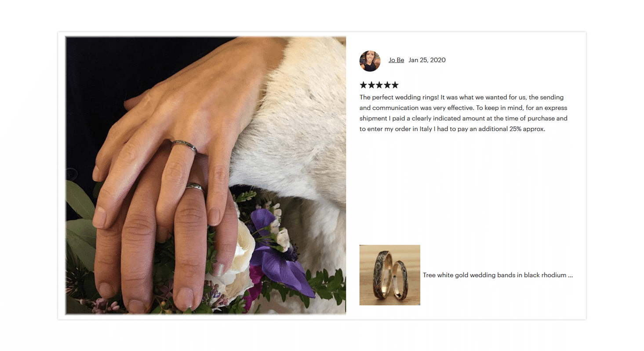Image resolution: width=644 pixels, height=351 pixels.
Task: Open the large review photo of hands
Action: [206, 175]
